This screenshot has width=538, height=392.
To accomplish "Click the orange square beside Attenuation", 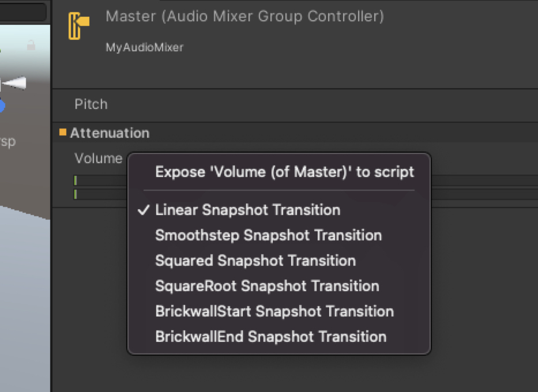I will [63, 132].
